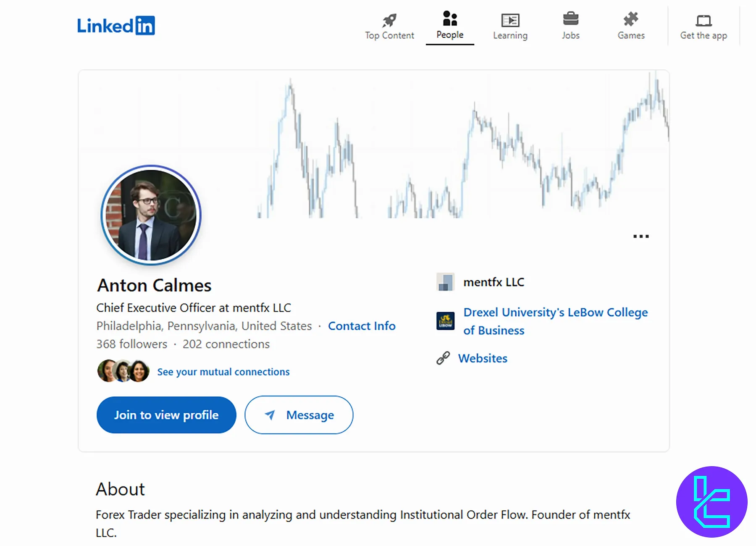Click the mutual connections avatar thumbnails

(x=122, y=370)
